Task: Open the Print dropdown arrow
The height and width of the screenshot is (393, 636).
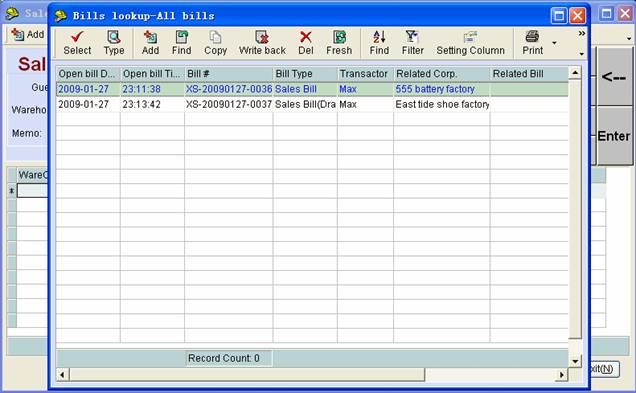Action: tap(554, 43)
